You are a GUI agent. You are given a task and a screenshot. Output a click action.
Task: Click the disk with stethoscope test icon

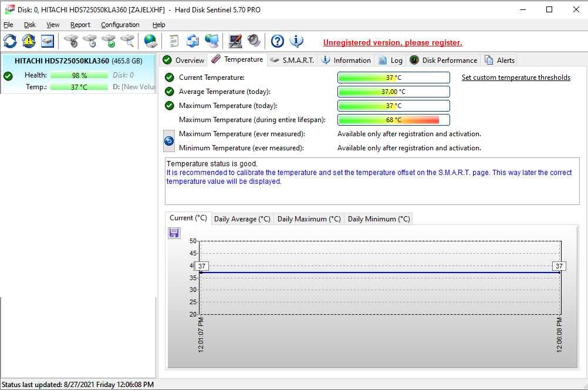click(x=71, y=41)
